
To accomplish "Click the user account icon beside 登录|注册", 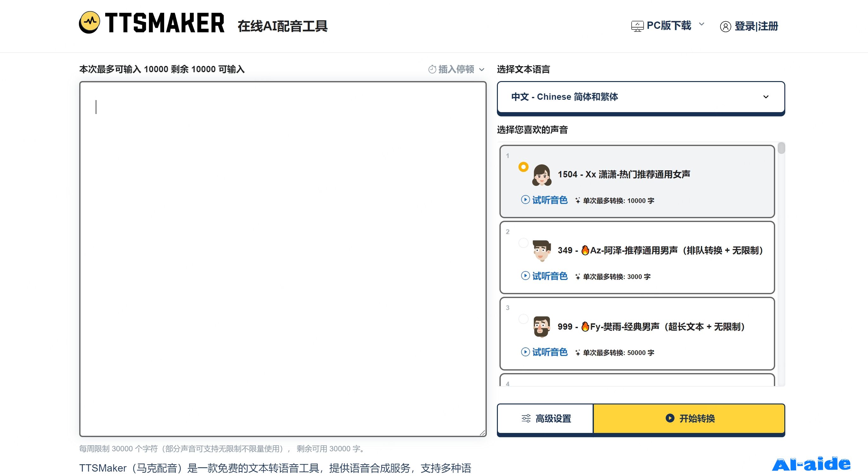I will pyautogui.click(x=725, y=27).
